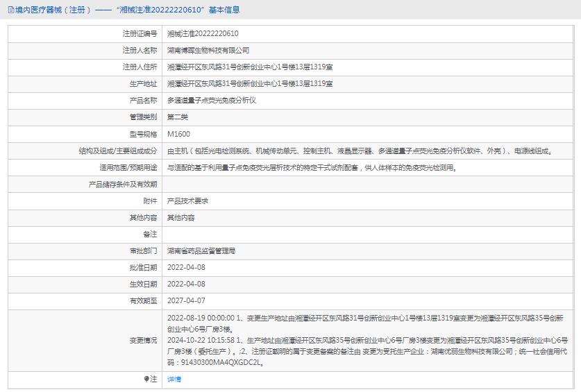Click the 生产地址 address value
This screenshot has height=392, width=581.
click(x=250, y=84)
